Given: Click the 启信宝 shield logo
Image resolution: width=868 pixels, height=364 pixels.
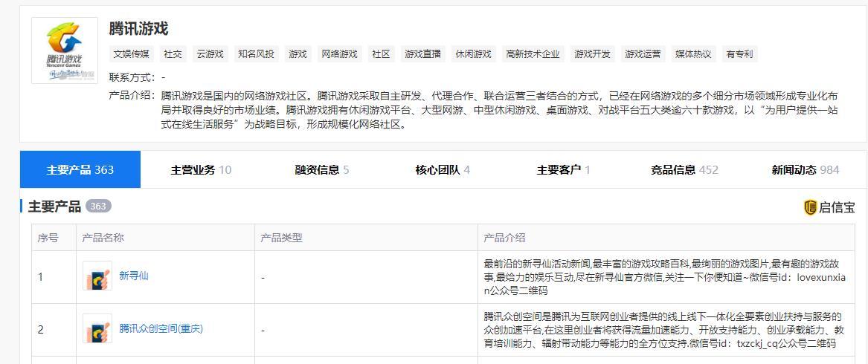Looking at the screenshot, I should 810,207.
